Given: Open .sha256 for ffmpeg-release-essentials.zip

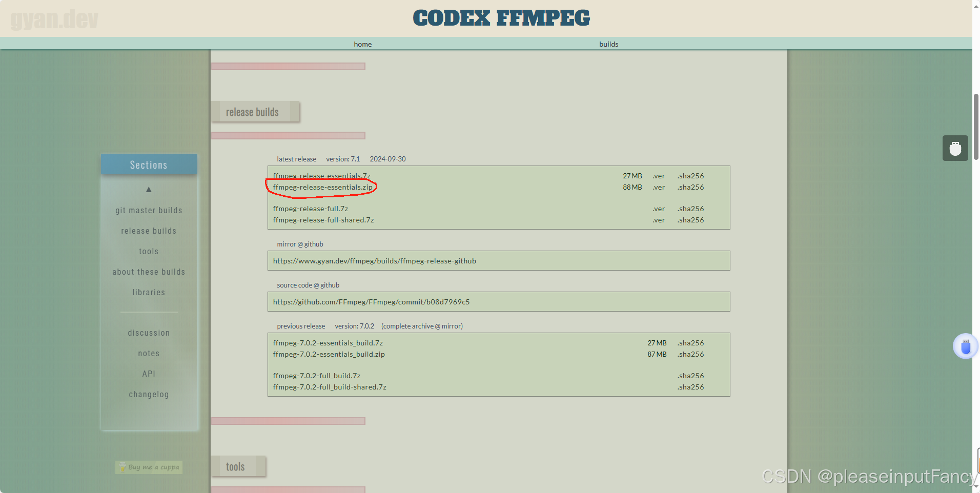Looking at the screenshot, I should coord(690,187).
